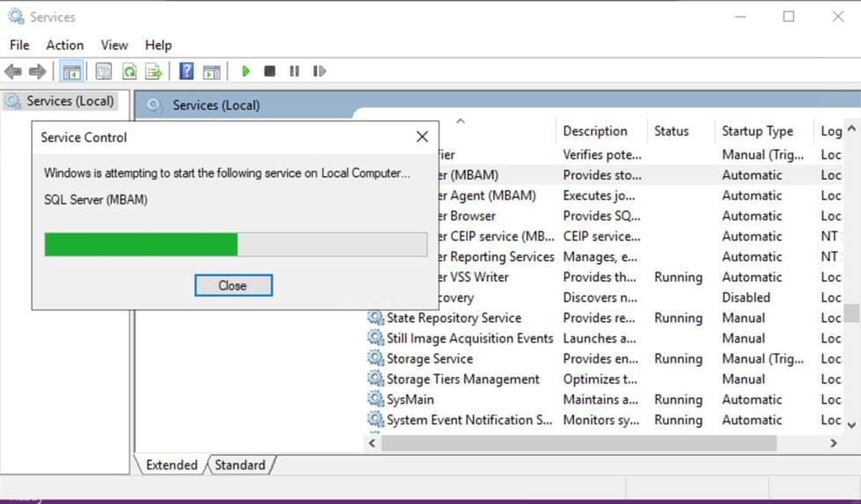Click the 'Discovers n...' description cell
Viewport: 861px width, 504px height.
pos(600,297)
